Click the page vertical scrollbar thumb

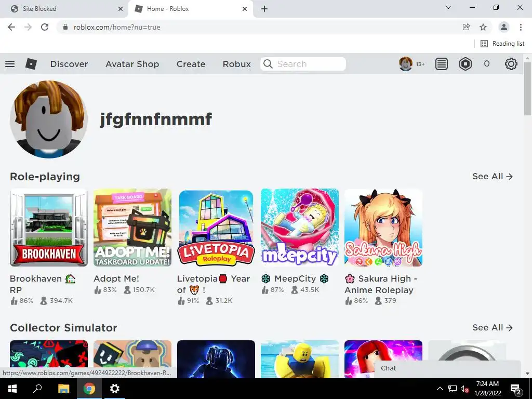(x=527, y=89)
